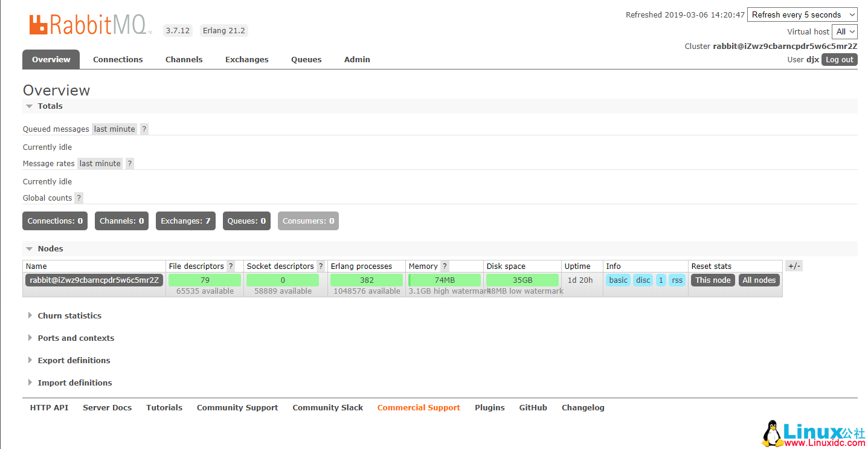Image resolution: width=868 pixels, height=449 pixels.
Task: Open the Commercial Support link
Action: (x=419, y=407)
